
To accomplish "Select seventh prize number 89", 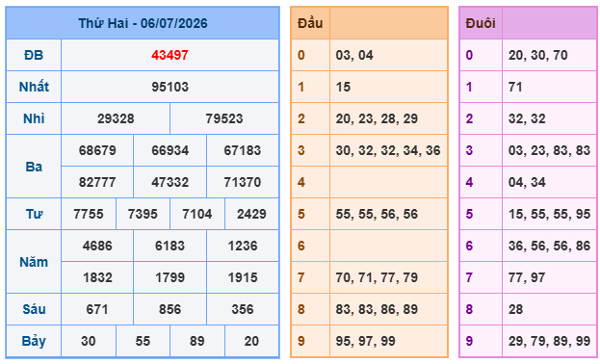I will (x=197, y=341).
